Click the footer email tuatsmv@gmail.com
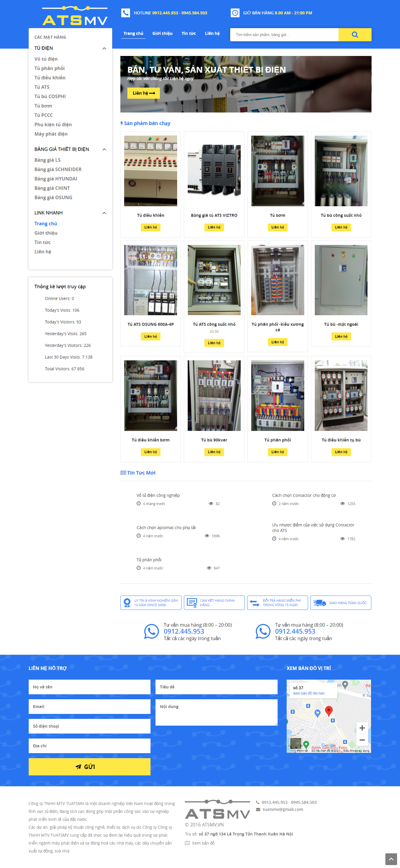Screen dimensions: 400x868 (283, 809)
